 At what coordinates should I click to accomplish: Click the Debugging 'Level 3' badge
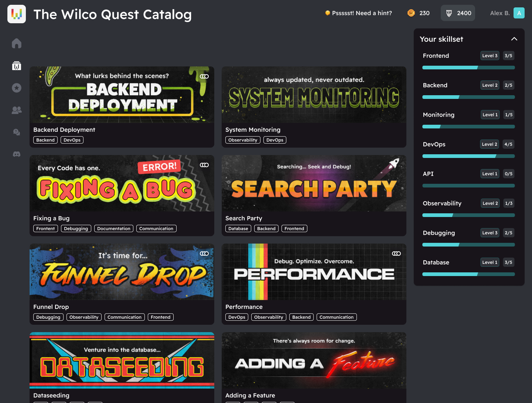490,233
